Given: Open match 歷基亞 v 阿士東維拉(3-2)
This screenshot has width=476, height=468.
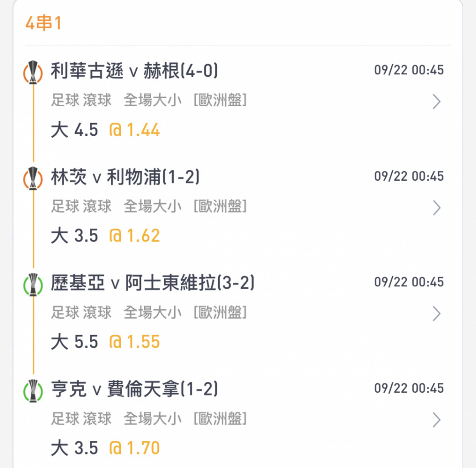Looking at the screenshot, I should [153, 283].
